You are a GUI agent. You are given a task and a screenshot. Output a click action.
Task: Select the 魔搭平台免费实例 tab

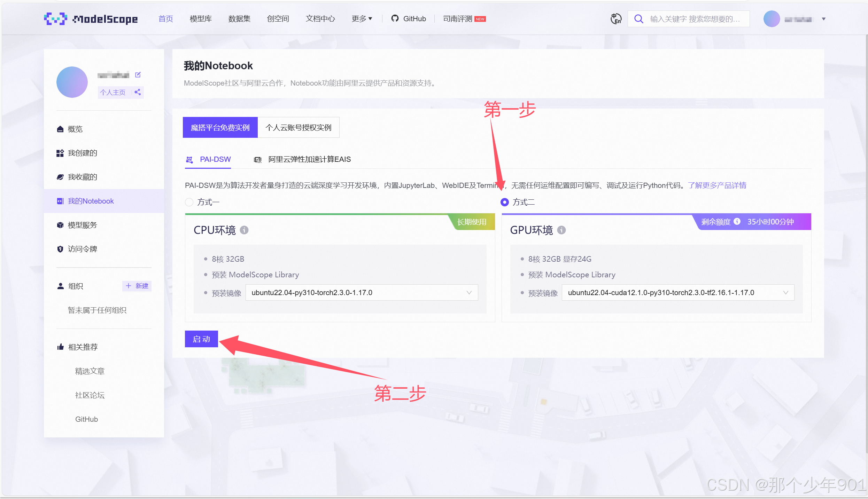[x=220, y=128]
